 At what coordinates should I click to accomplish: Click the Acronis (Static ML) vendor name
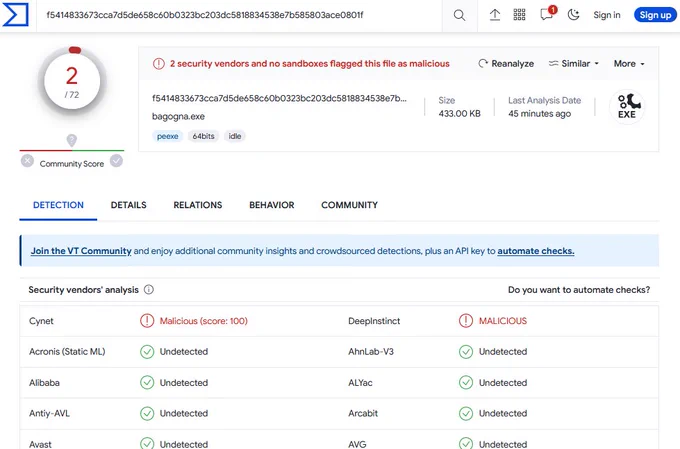click(x=67, y=352)
